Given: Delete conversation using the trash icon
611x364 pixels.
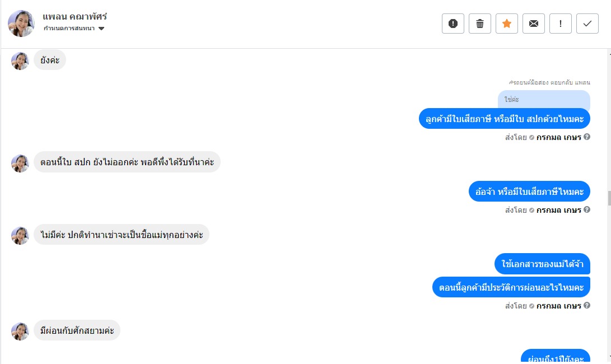Looking at the screenshot, I should point(480,24).
